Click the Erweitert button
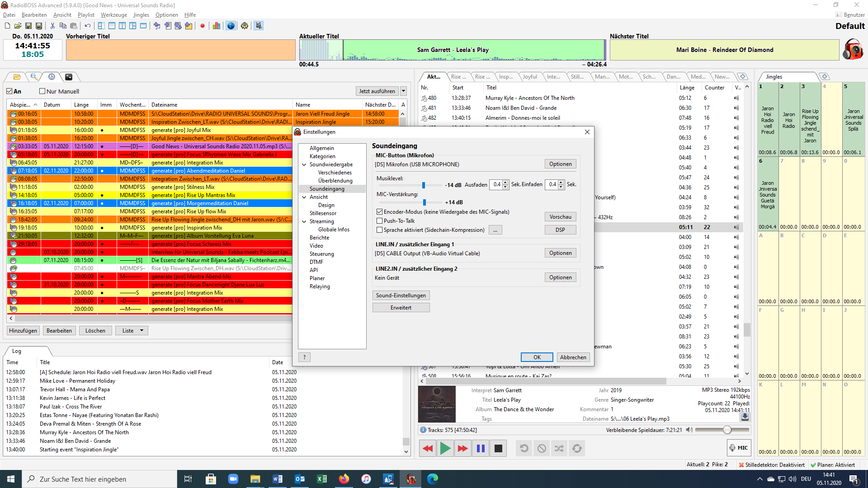The width and height of the screenshot is (868, 488). (401, 308)
